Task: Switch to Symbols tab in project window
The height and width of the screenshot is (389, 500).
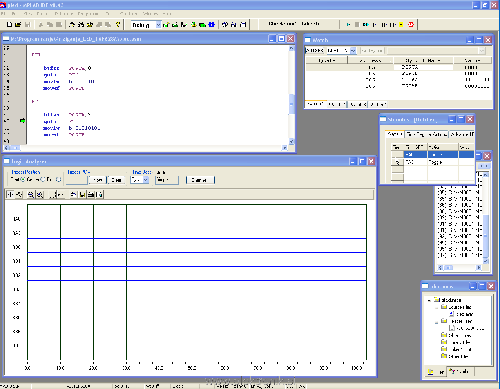Action: (460, 371)
